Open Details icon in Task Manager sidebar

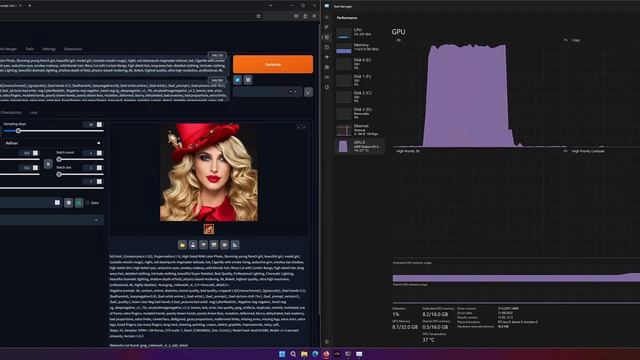tap(327, 77)
